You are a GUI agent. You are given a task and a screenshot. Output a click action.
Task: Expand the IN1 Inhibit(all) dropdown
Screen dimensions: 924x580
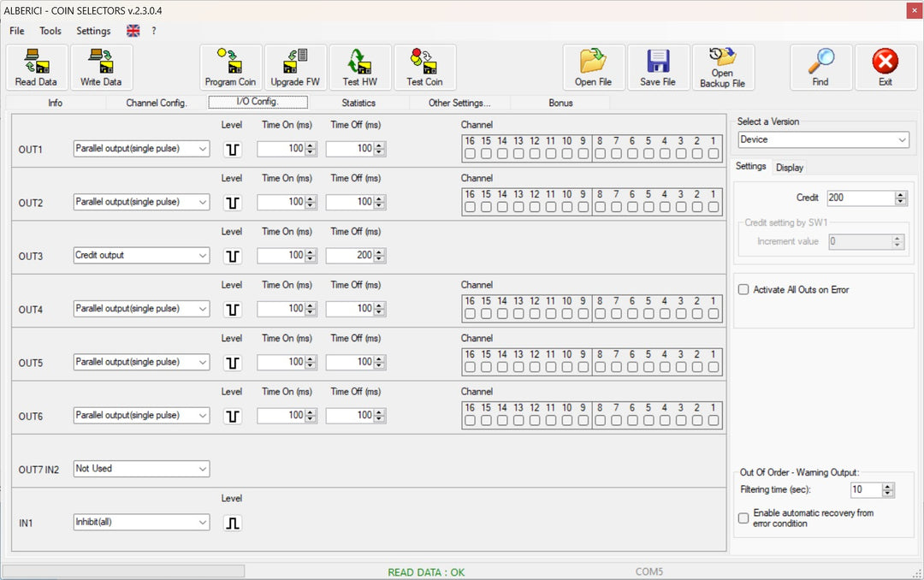pos(202,522)
